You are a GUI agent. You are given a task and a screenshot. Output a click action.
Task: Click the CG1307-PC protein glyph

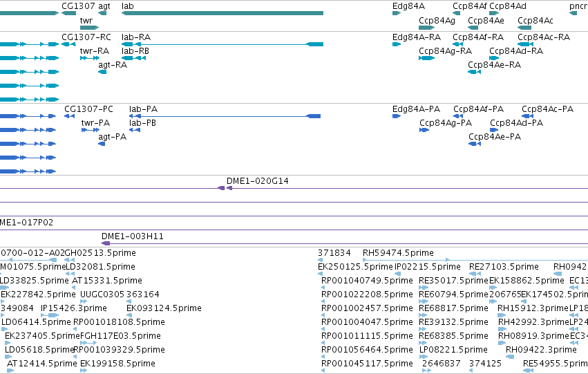coord(69,116)
